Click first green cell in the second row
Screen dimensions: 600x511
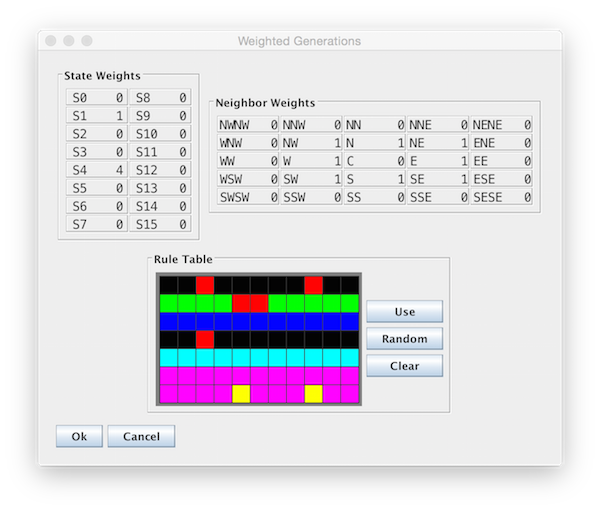(169, 303)
